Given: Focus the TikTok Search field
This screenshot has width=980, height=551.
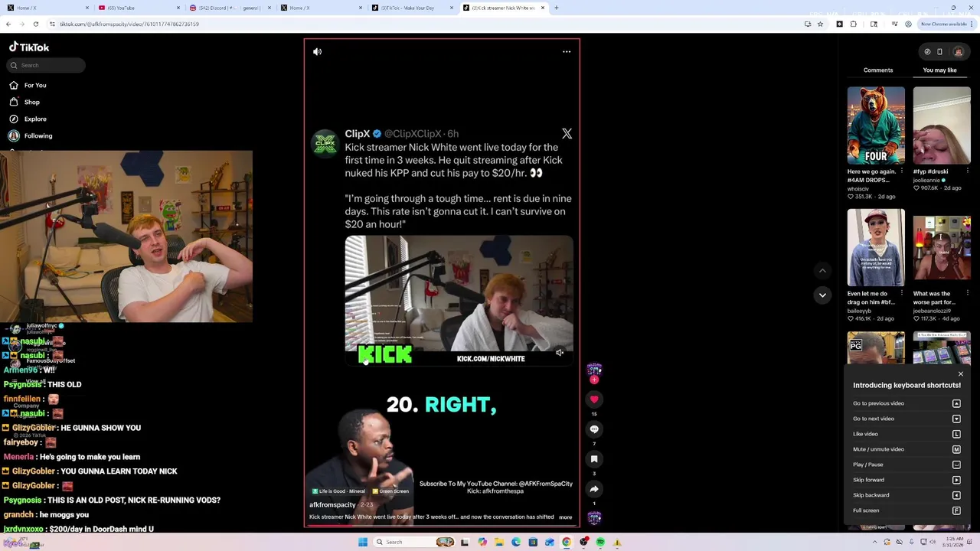Looking at the screenshot, I should click(x=46, y=65).
